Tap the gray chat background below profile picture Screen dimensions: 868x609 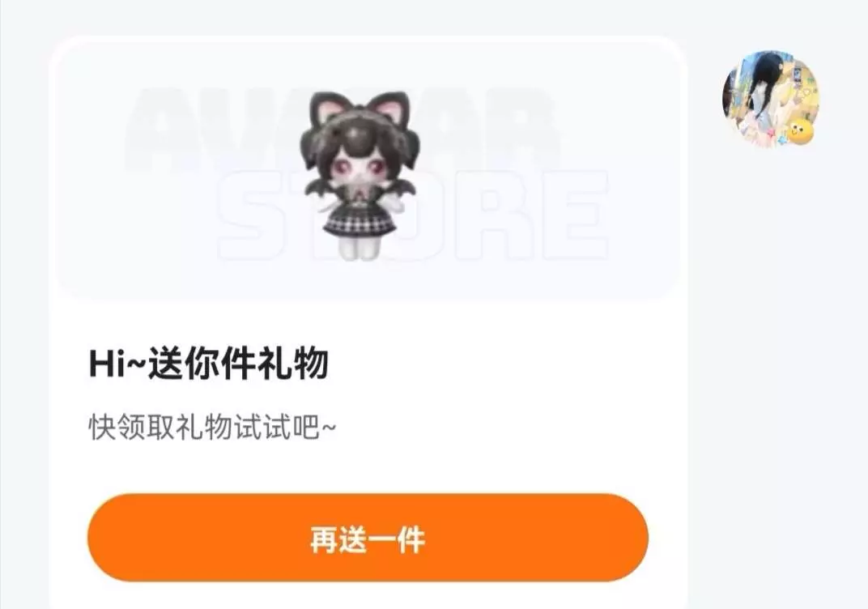[775, 360]
